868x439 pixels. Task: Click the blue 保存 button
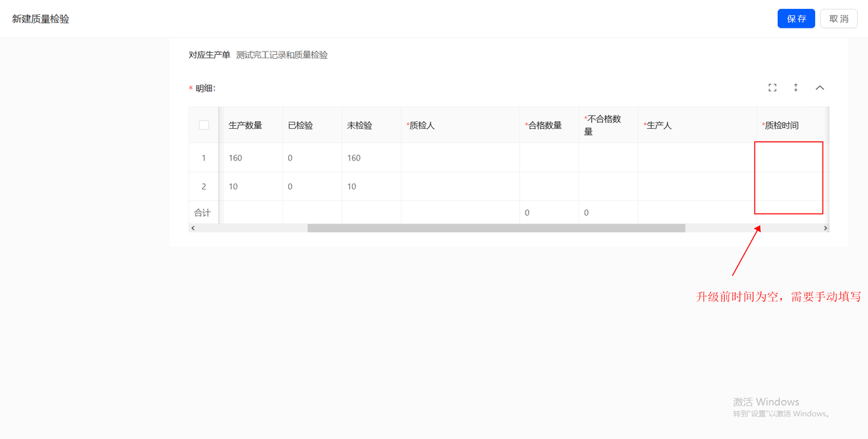[x=796, y=18]
